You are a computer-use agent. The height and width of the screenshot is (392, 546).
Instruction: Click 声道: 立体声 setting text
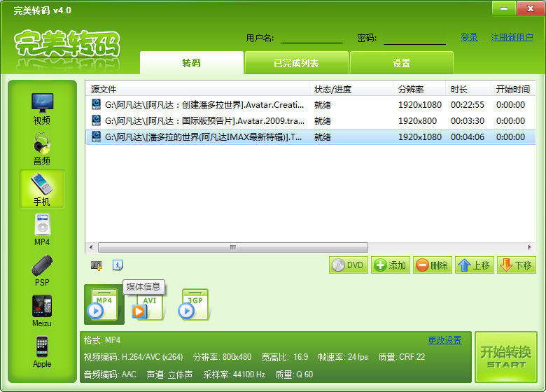pos(169,374)
